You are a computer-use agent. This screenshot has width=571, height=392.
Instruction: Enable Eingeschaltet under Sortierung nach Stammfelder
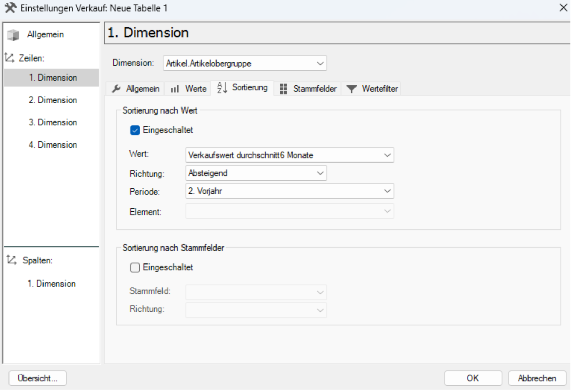[135, 268]
